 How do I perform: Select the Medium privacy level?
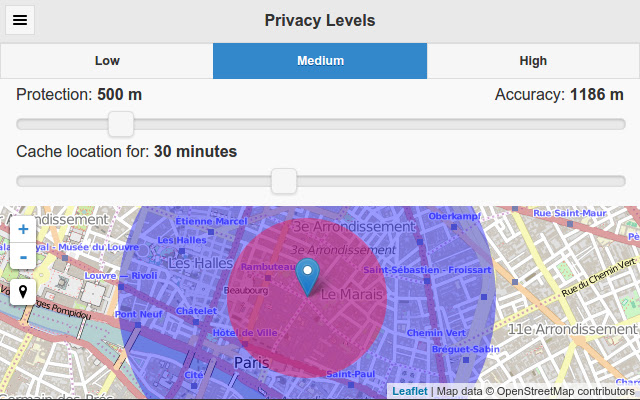(320, 61)
